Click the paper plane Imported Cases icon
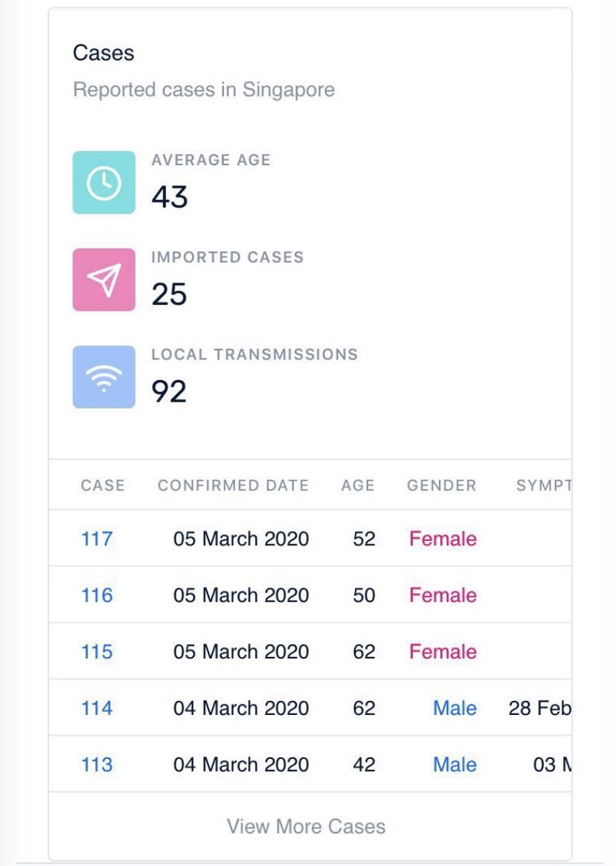The height and width of the screenshot is (866, 616). [104, 280]
